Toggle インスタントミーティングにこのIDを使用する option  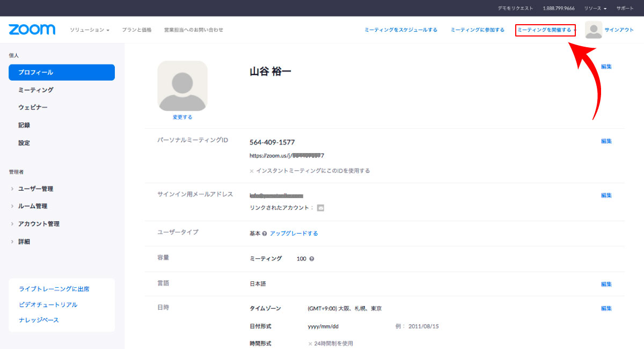310,171
